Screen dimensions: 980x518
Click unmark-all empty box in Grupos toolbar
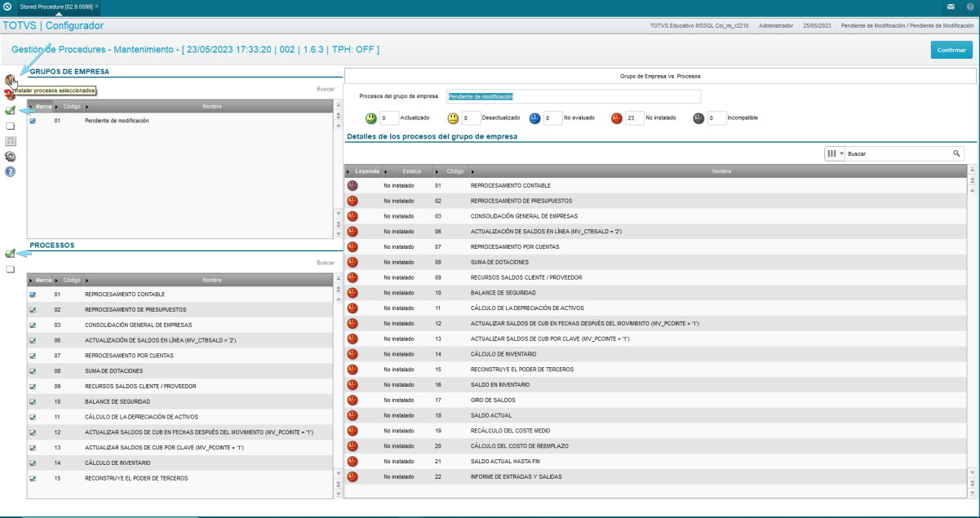click(11, 126)
